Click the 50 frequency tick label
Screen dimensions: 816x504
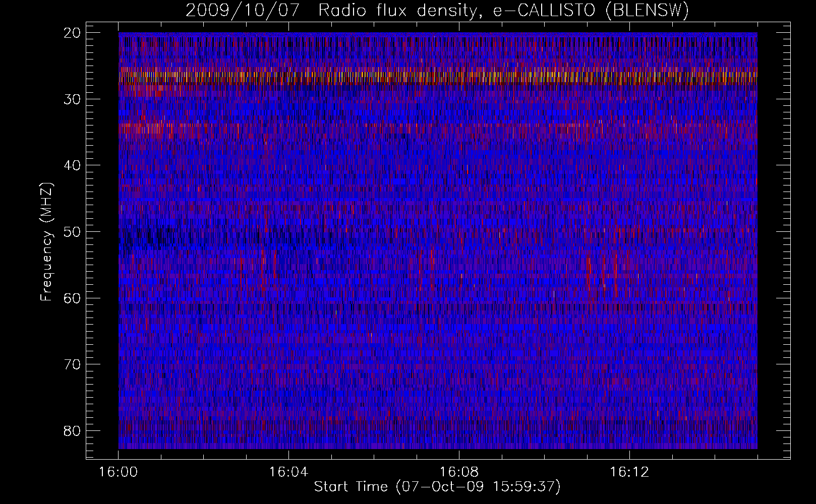[73, 232]
